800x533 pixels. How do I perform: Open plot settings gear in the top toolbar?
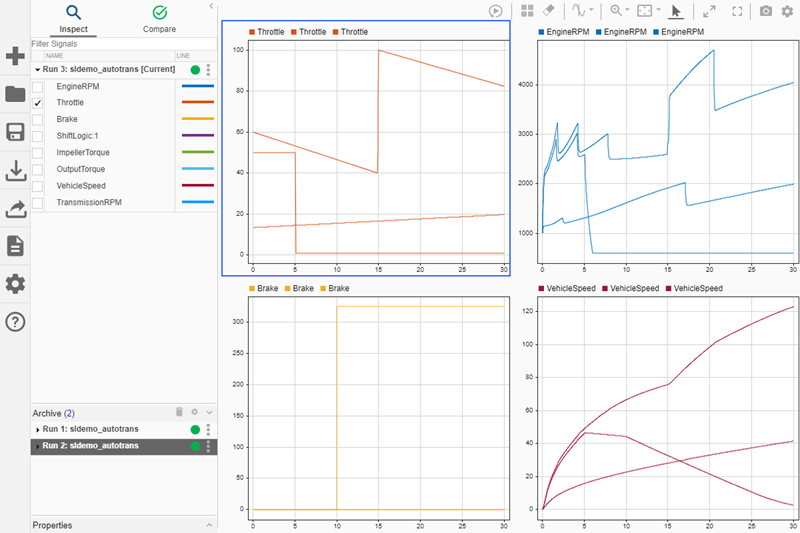point(787,11)
